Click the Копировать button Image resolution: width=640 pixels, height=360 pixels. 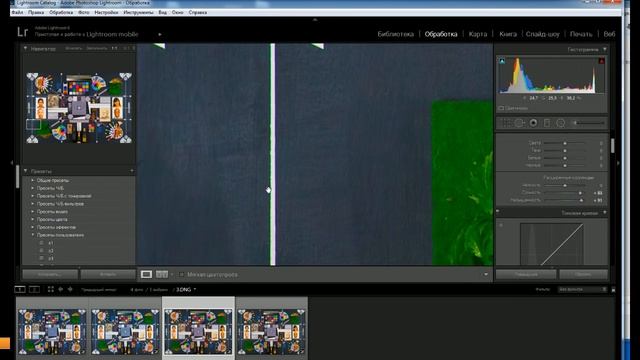(50, 274)
